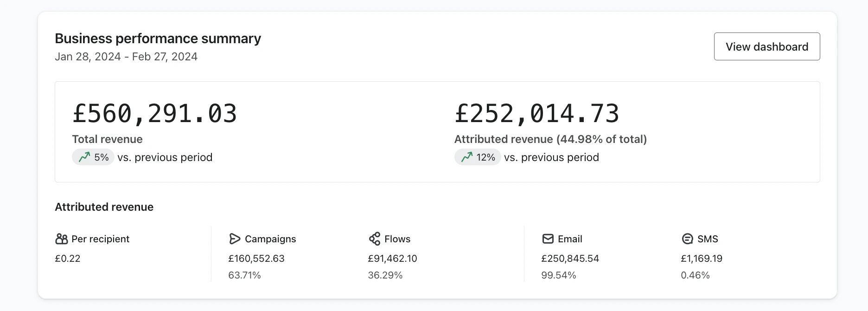Select the SMS label
Screen dimensions: 868x311
[x=708, y=239]
